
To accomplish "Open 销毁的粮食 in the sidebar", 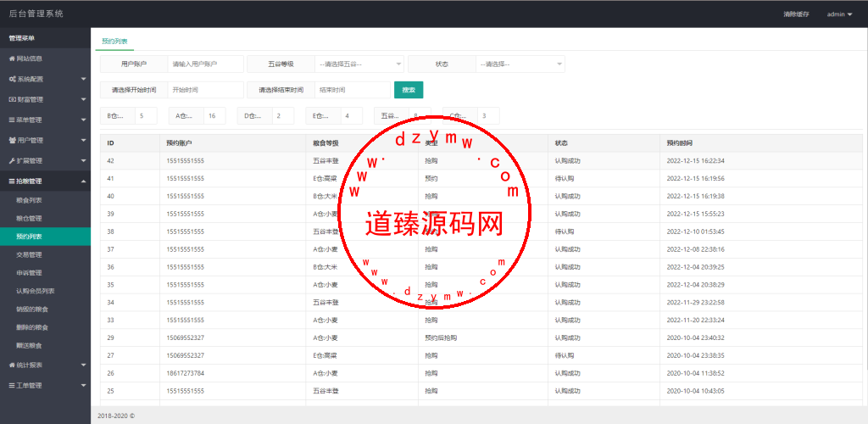I will [x=33, y=310].
